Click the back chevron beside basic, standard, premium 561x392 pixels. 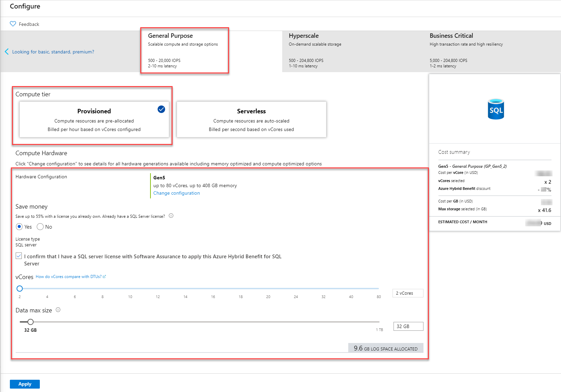tap(7, 52)
